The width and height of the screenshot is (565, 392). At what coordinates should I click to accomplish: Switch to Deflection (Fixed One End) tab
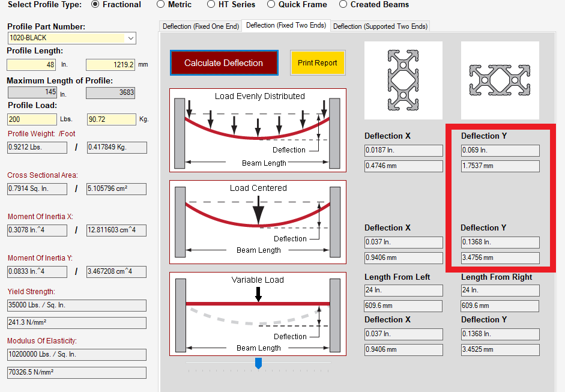(201, 26)
